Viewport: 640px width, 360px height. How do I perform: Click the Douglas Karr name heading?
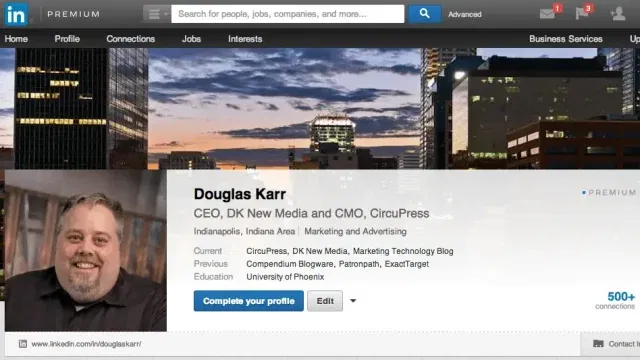coord(240,194)
